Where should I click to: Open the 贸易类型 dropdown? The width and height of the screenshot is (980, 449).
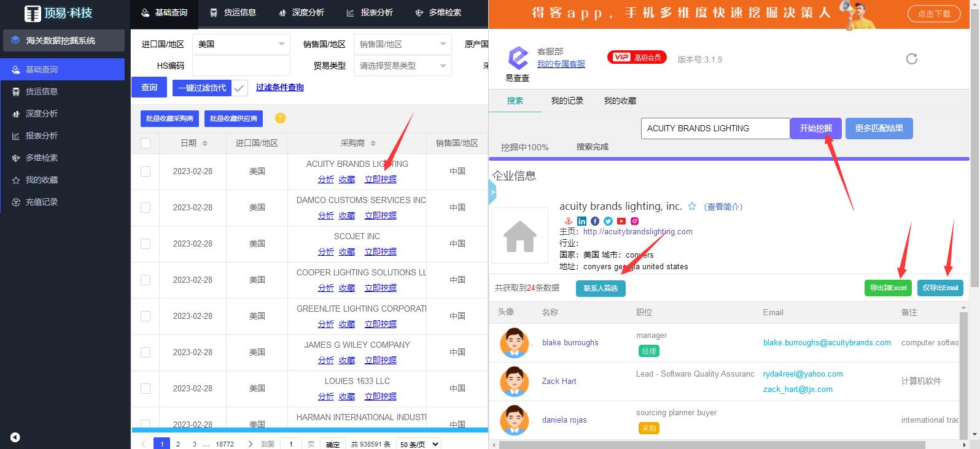coord(403,66)
